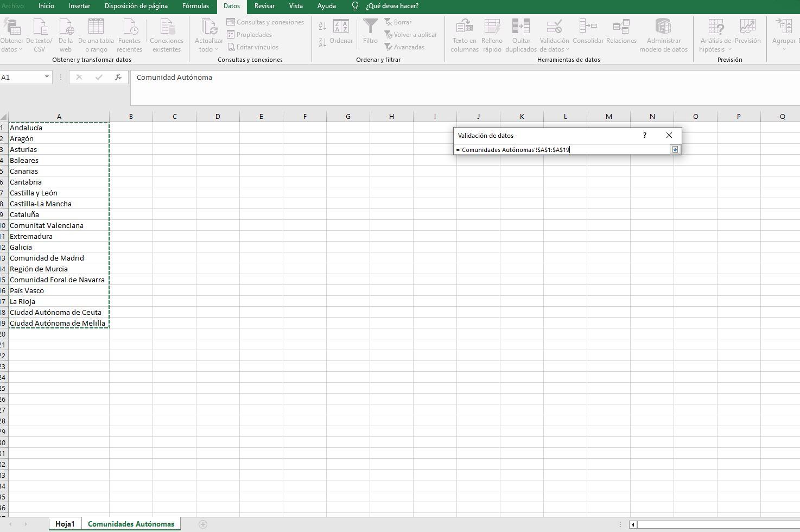800x532 pixels.
Task: Click the Ordenar icon
Action: [x=341, y=33]
